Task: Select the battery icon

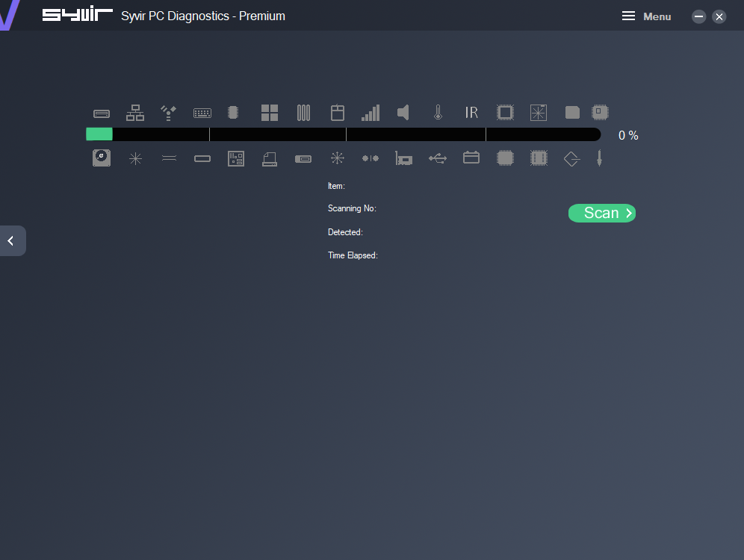Action: pyautogui.click(x=471, y=158)
